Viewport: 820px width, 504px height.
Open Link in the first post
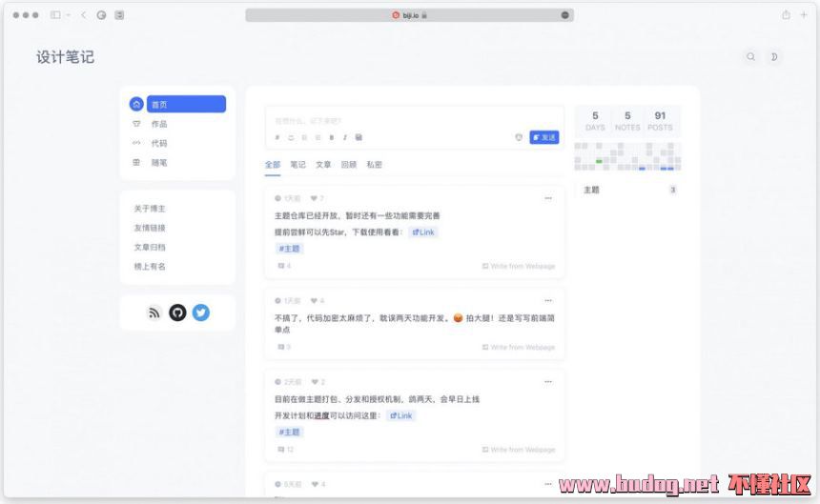423,232
